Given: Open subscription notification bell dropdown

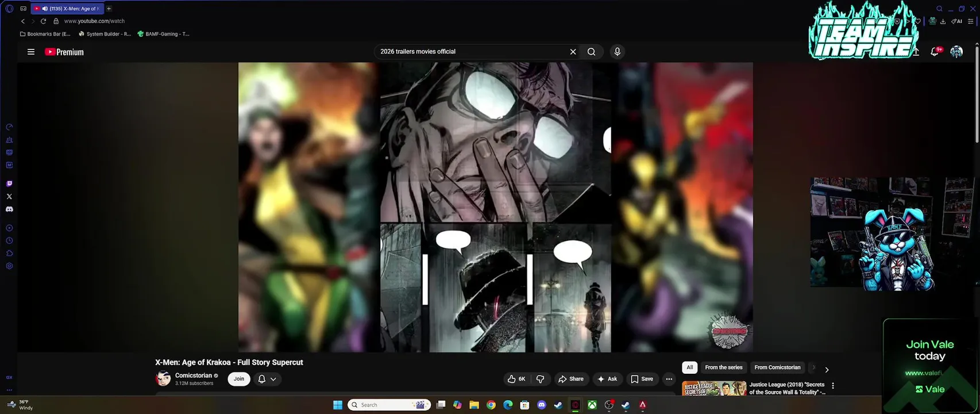Looking at the screenshot, I should click(267, 379).
